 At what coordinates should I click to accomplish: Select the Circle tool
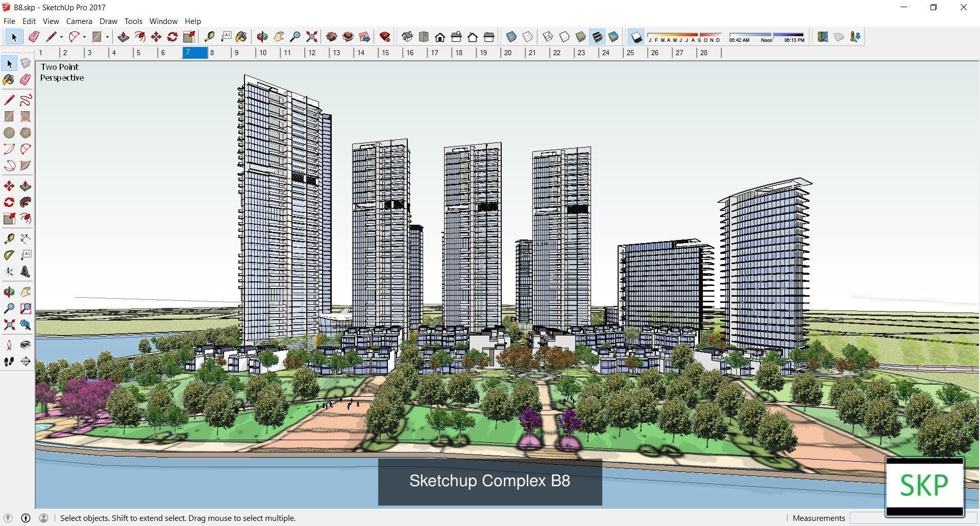point(9,133)
